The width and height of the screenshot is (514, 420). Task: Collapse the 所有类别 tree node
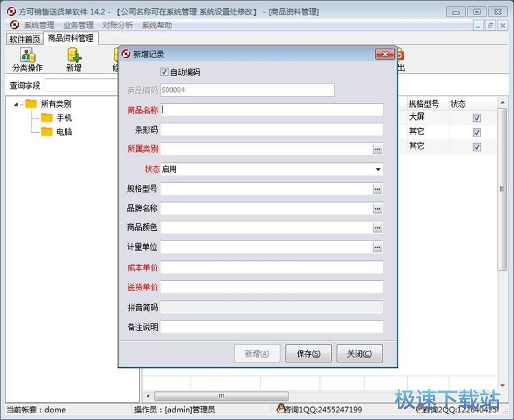click(16, 105)
